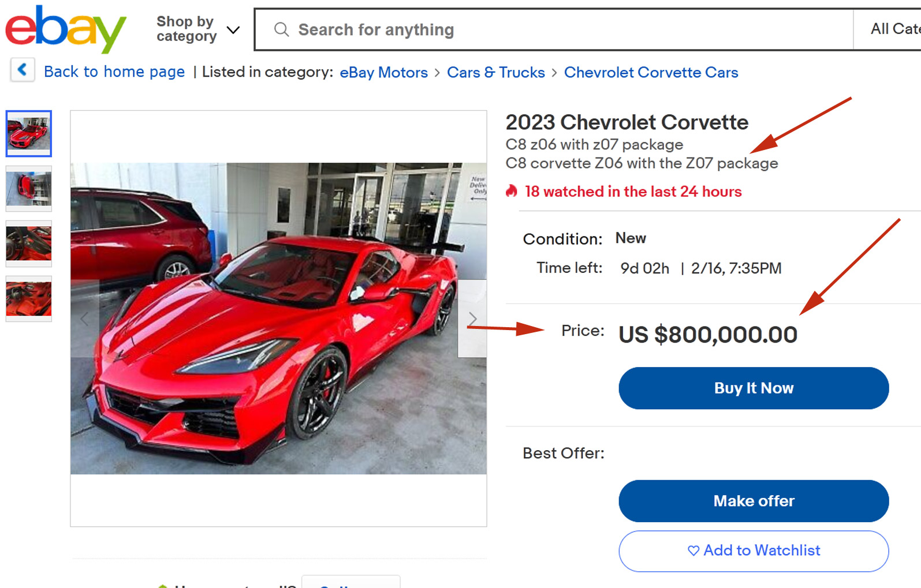Select the third interior thumbnail
Viewport: 921px width, 588px height.
coord(29,244)
